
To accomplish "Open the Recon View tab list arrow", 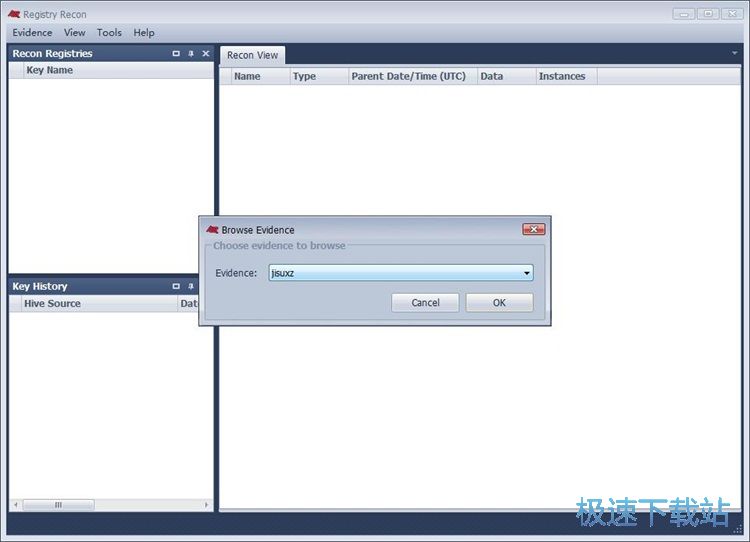I will click(x=735, y=53).
